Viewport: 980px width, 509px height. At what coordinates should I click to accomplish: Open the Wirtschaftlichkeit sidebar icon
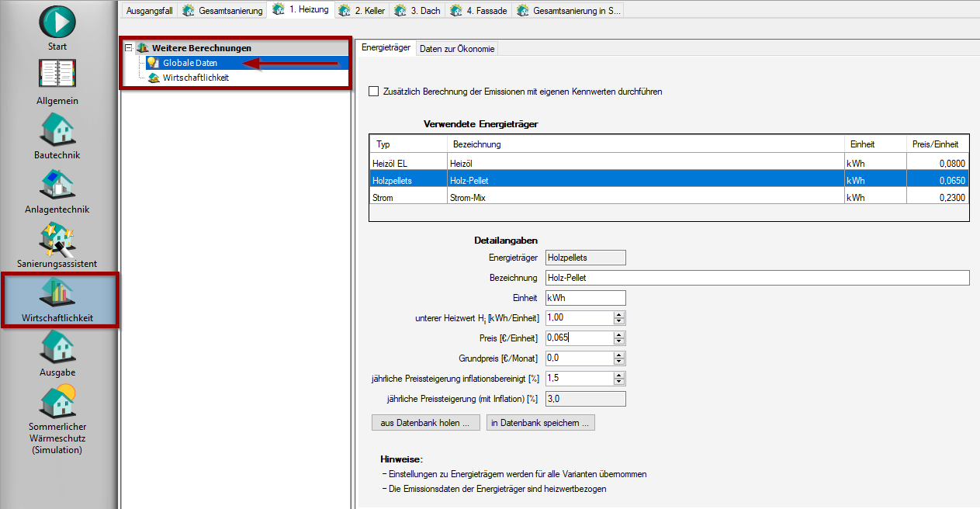pyautogui.click(x=57, y=293)
